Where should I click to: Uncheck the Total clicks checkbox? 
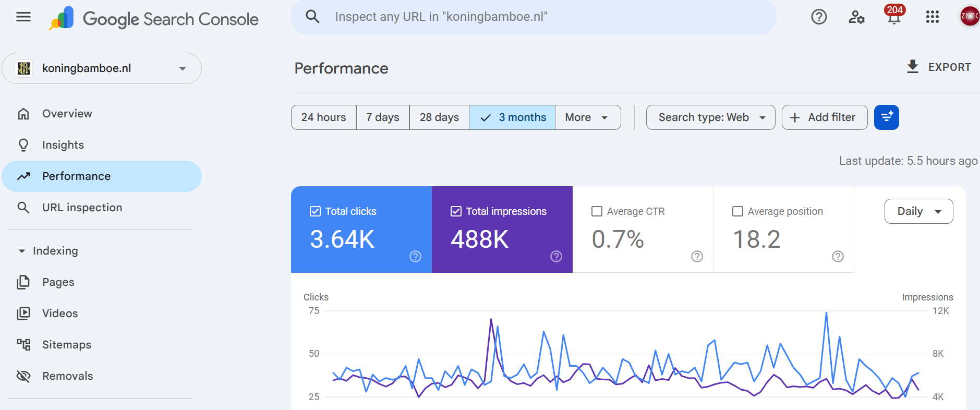tap(315, 211)
